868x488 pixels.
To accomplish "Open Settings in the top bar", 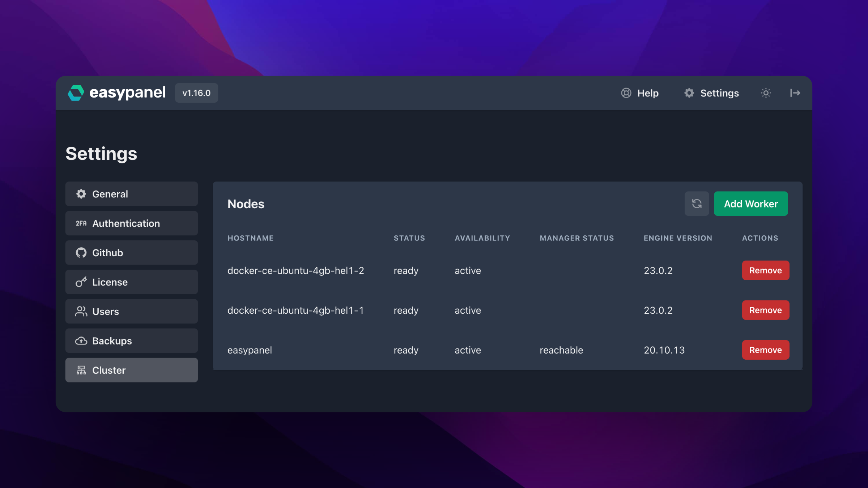I will tap(711, 93).
